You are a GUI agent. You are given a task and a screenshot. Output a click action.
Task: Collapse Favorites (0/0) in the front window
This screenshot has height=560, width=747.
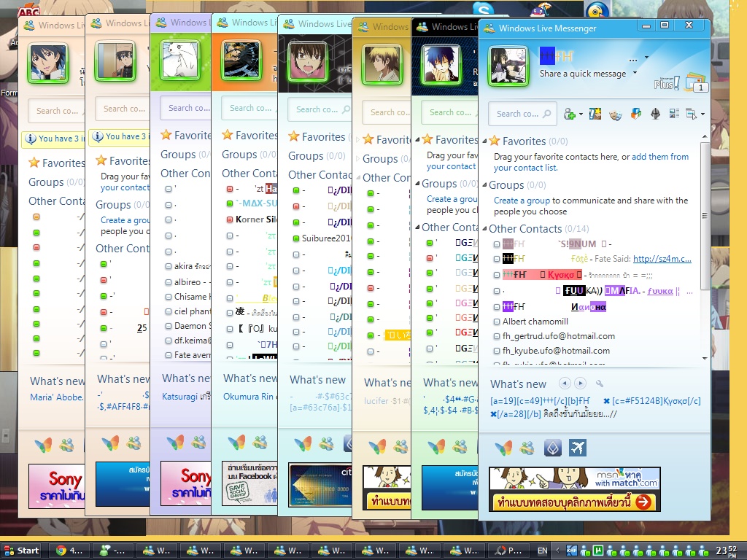(484, 141)
